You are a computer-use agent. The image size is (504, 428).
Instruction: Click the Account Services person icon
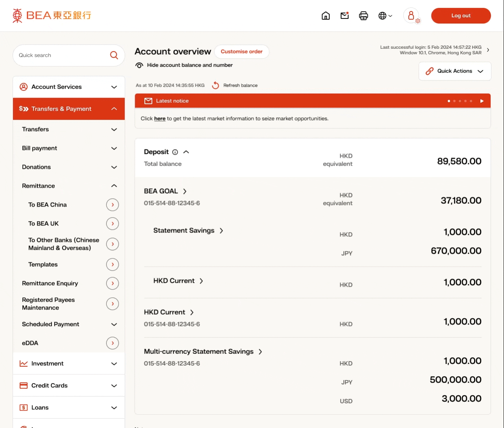point(24,87)
